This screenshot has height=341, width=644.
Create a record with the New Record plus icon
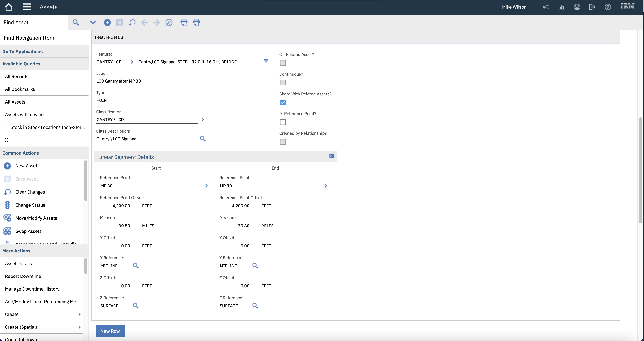coord(107,22)
